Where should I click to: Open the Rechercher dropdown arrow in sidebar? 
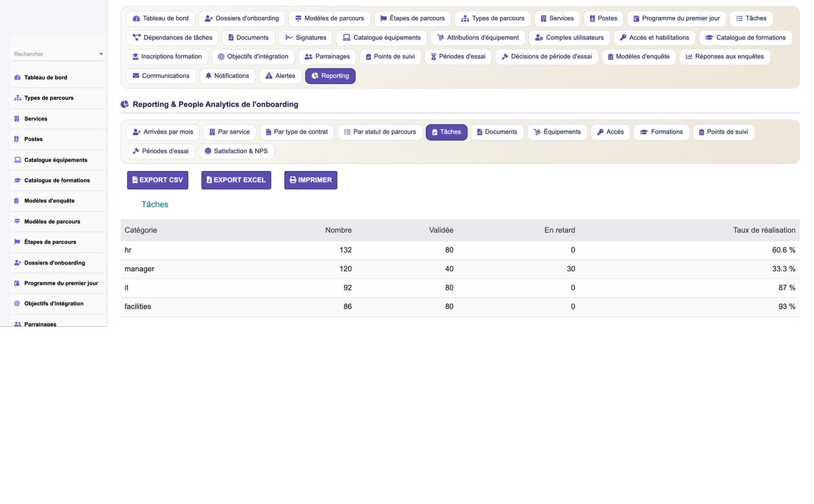click(x=101, y=54)
